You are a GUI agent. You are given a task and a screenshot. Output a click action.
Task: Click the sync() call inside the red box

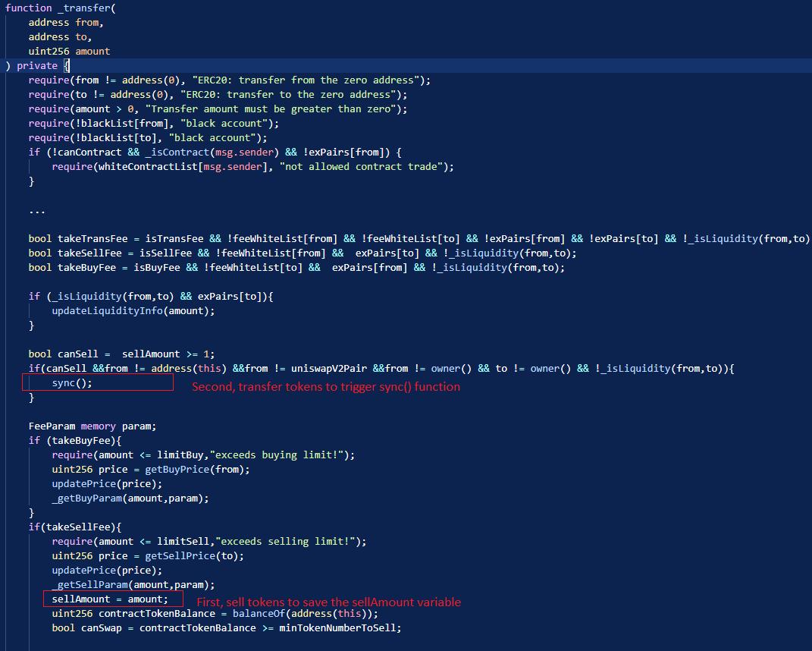(71, 383)
